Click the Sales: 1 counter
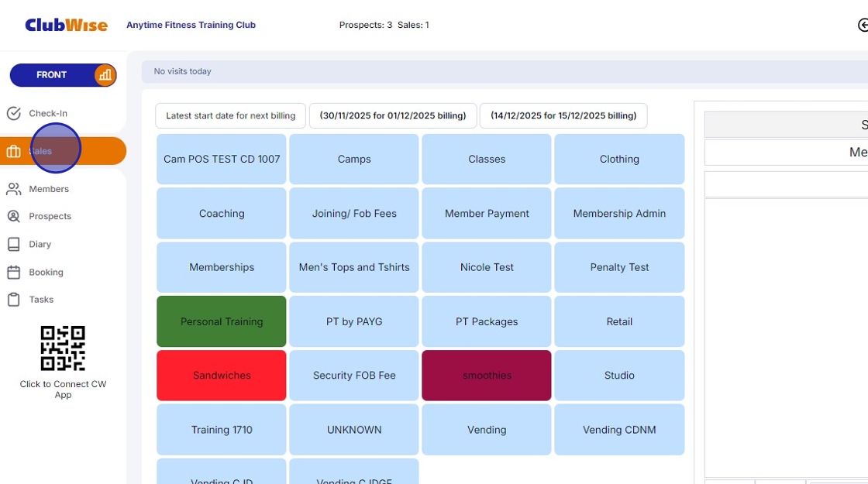This screenshot has height=484, width=868. coord(413,25)
